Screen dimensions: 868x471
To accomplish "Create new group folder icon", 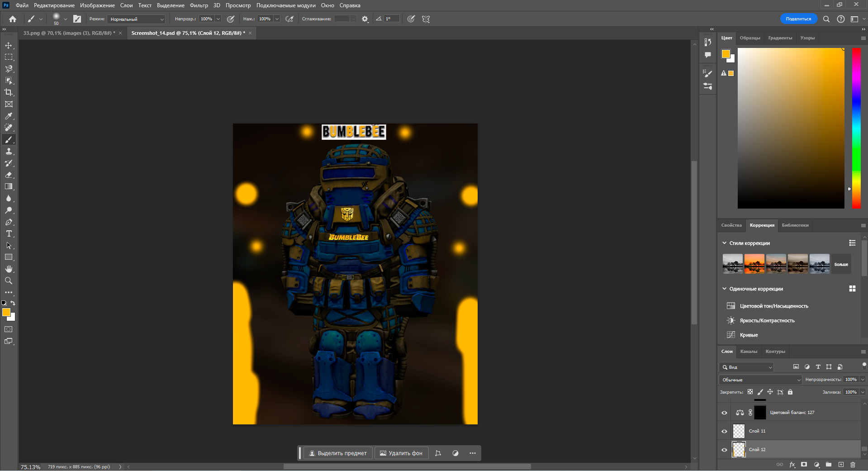I will [829, 464].
